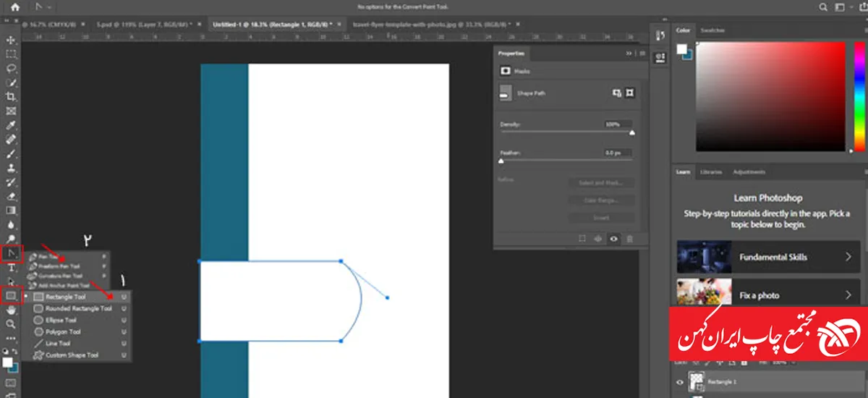This screenshot has height=398, width=868.
Task: Click the Density slider handle
Action: (x=632, y=133)
